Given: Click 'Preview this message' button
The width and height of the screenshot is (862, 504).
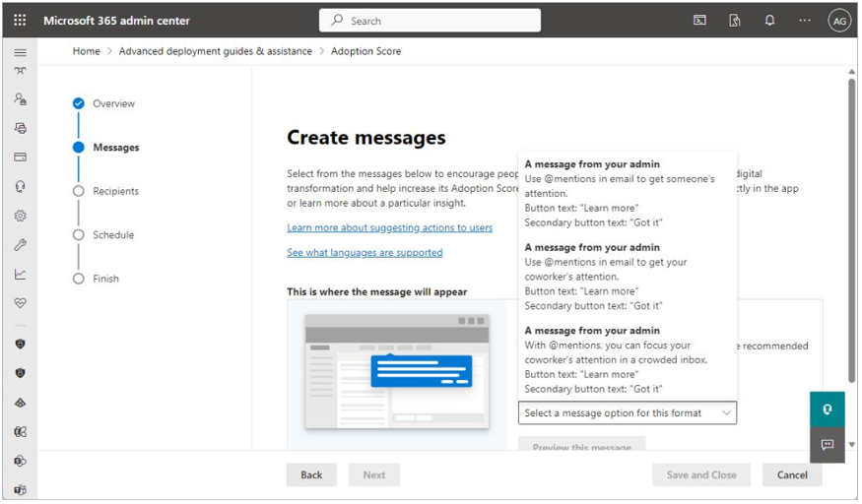Looking at the screenshot, I should point(581,444).
